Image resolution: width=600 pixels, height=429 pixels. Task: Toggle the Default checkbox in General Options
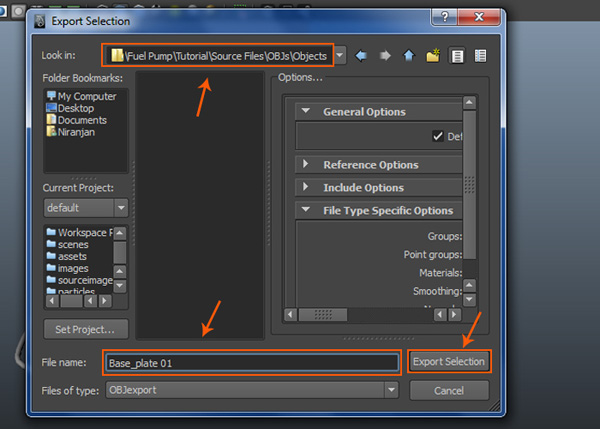(437, 136)
